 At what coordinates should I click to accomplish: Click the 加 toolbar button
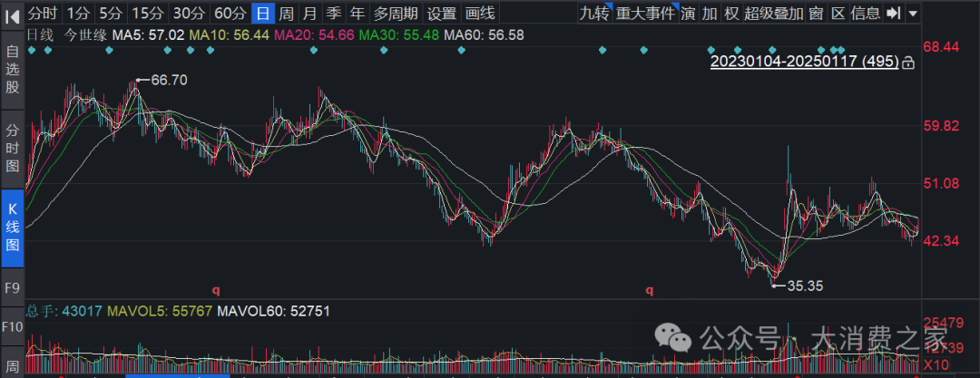[x=710, y=13]
